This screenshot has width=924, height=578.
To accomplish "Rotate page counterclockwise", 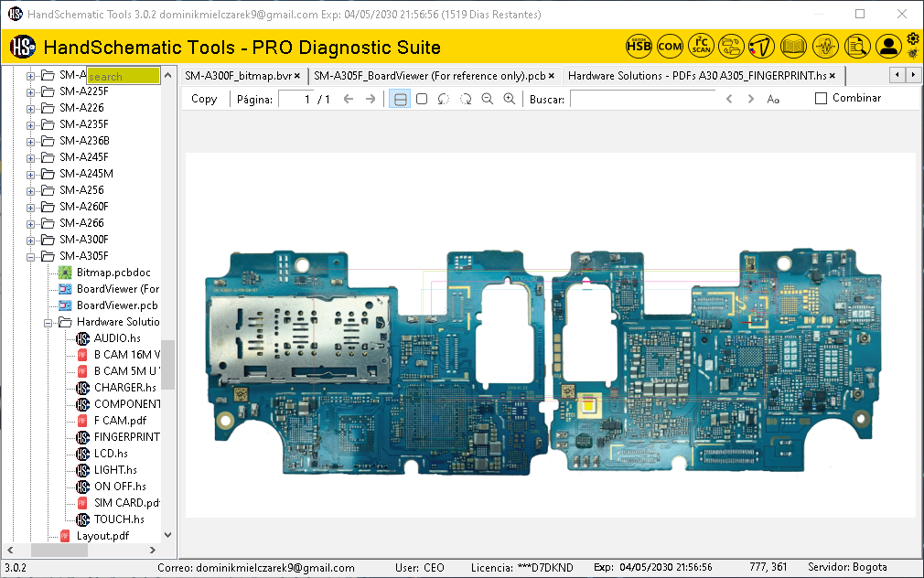I will point(443,99).
